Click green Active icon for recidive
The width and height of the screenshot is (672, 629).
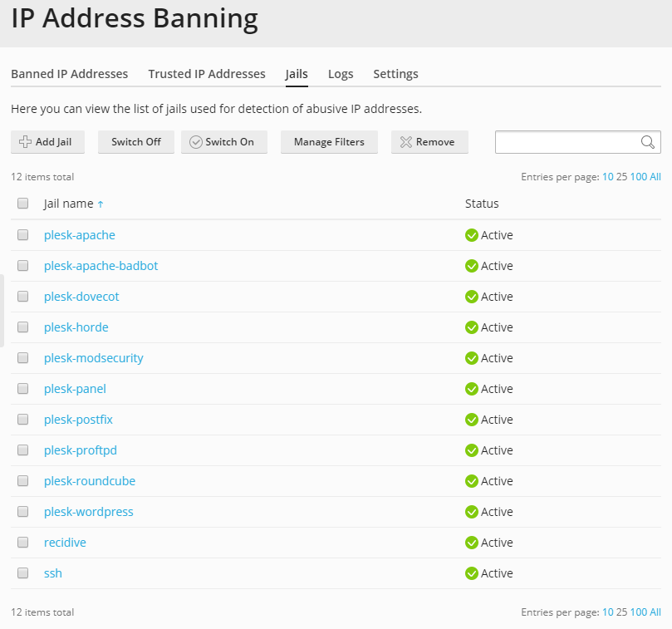[x=472, y=543]
